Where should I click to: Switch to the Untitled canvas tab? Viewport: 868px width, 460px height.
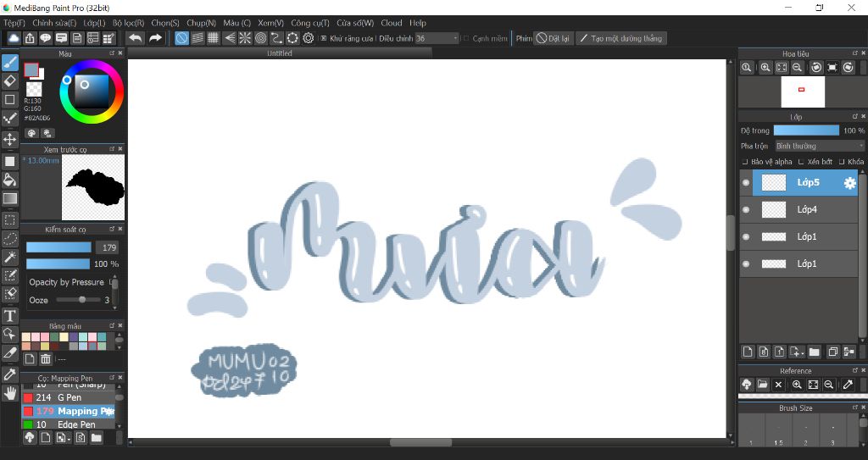pos(280,53)
